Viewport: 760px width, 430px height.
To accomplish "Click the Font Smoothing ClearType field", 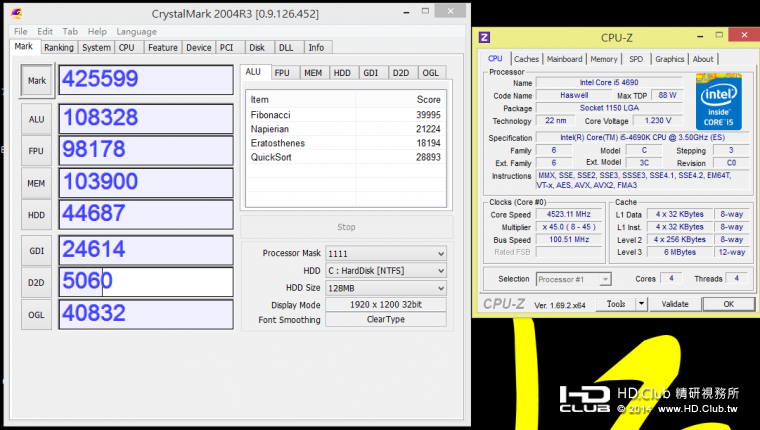I will coord(386,319).
